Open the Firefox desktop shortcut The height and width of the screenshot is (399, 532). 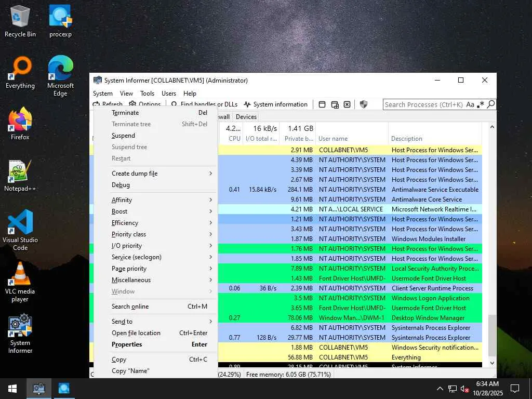(20, 124)
